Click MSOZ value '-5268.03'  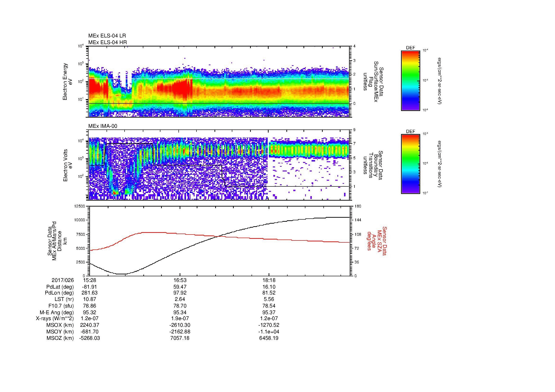click(90, 338)
